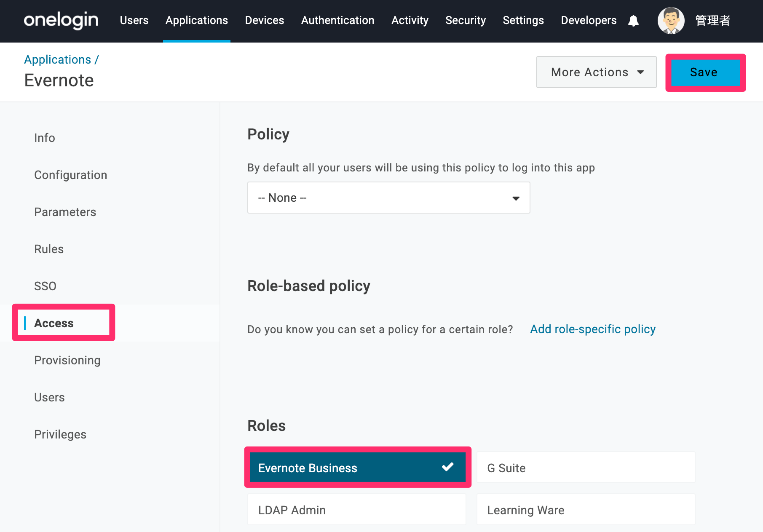Screen dimensions: 763x532
Task: Select the Learning Ware role
Action: click(x=586, y=509)
